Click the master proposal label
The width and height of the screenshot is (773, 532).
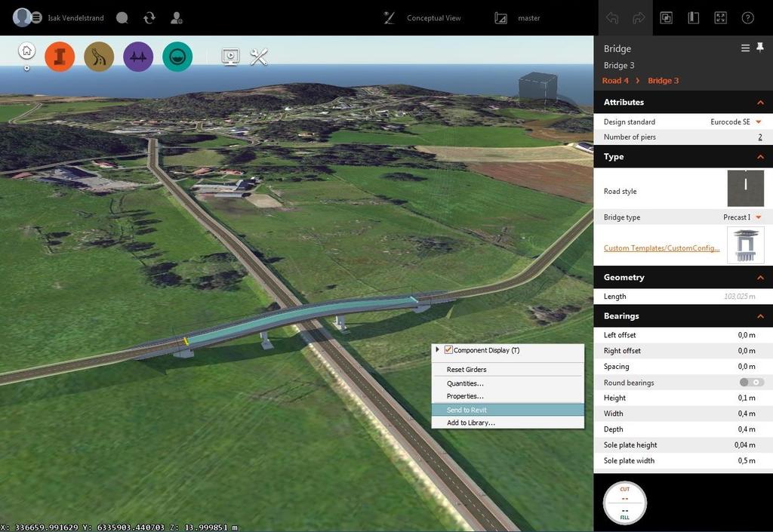528,18
